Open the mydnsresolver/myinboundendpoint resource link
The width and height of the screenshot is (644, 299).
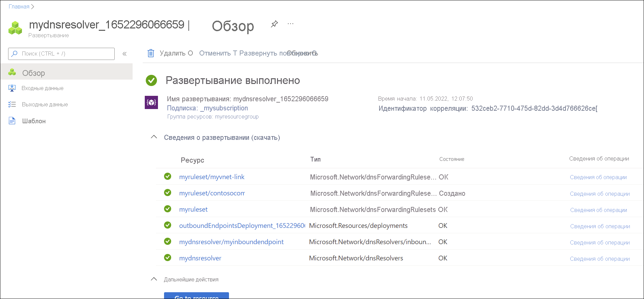(x=231, y=242)
